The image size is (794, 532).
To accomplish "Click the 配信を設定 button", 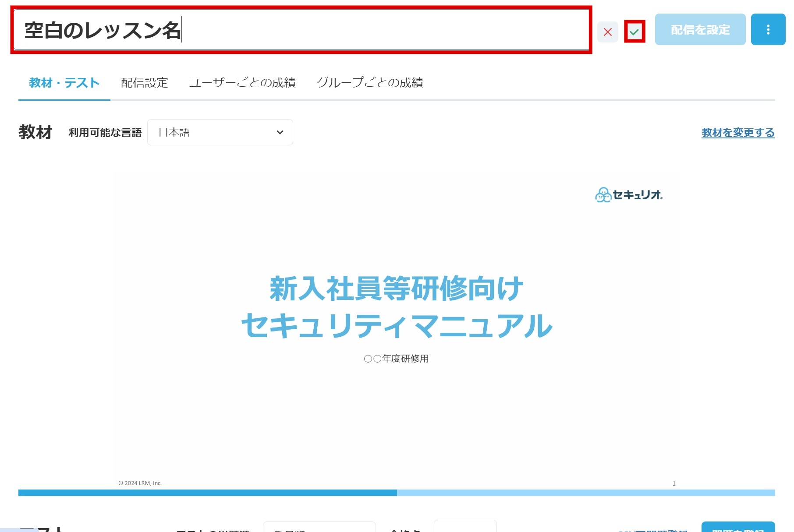I will (700, 29).
